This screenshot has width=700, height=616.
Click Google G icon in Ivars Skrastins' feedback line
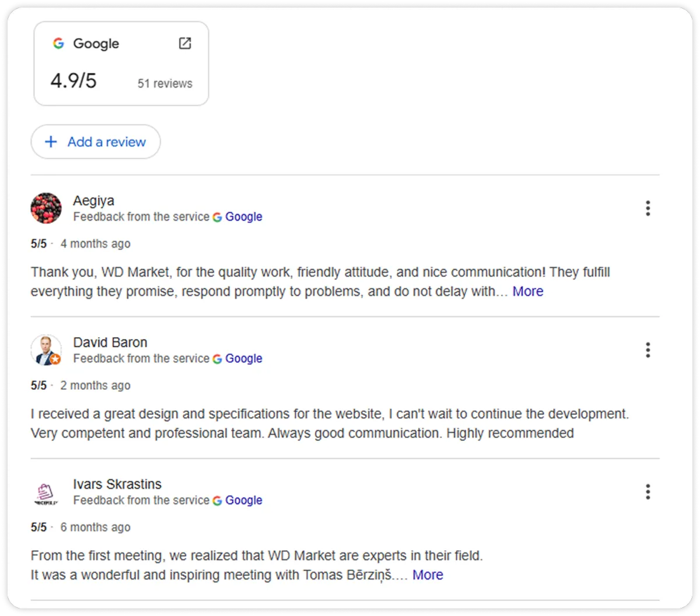tap(217, 501)
